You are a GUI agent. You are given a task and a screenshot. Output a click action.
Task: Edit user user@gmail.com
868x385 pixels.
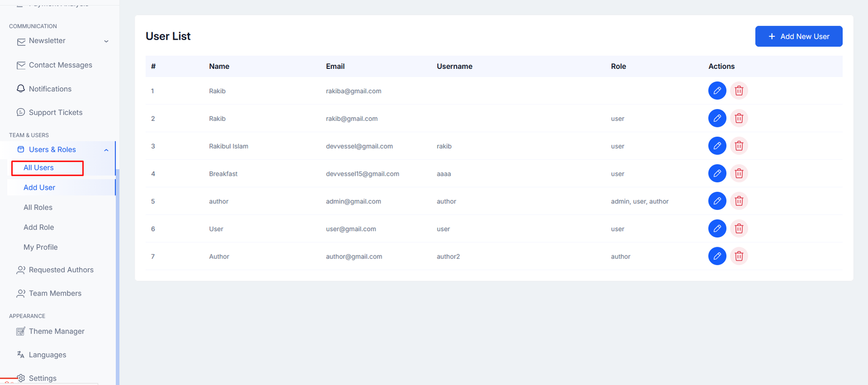coord(717,229)
